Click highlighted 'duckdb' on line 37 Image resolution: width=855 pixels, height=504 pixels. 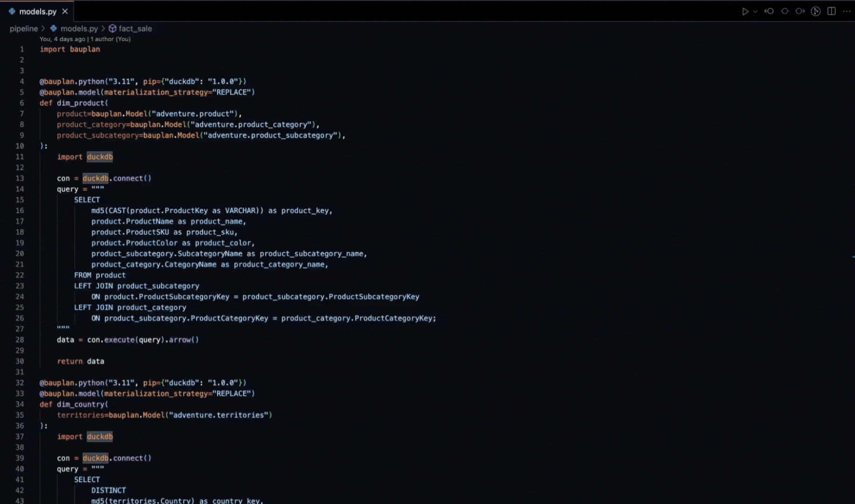tap(100, 437)
